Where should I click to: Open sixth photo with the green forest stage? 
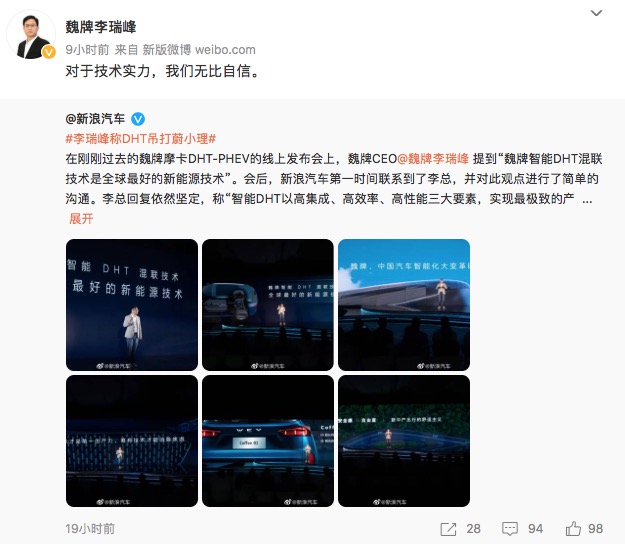tap(404, 441)
